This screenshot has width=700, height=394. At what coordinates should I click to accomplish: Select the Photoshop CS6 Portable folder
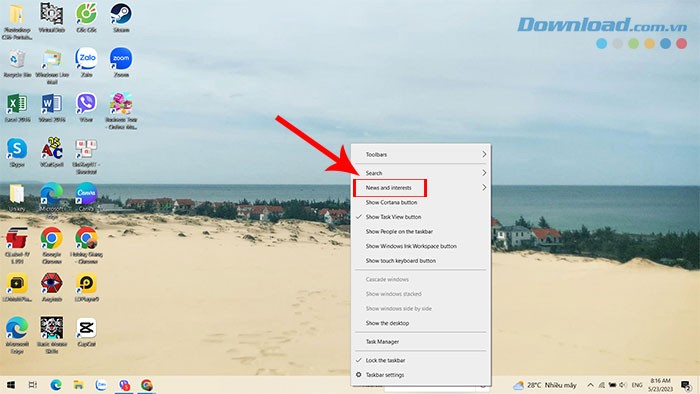tap(17, 21)
